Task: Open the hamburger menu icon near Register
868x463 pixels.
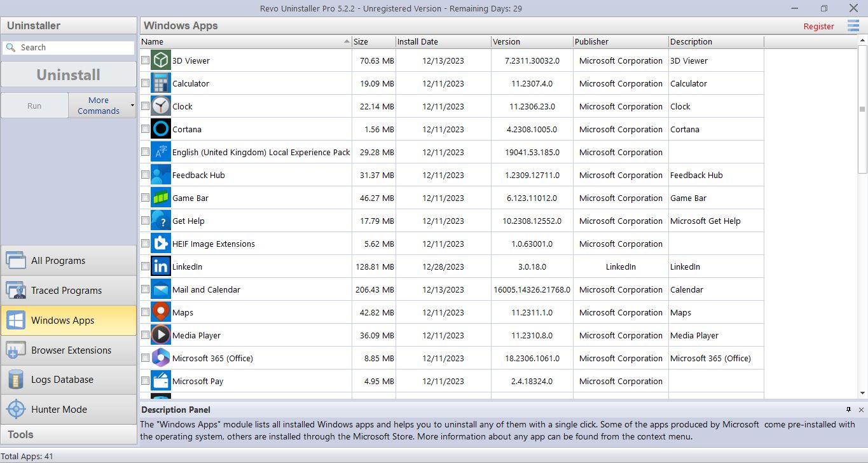Action: coord(853,25)
